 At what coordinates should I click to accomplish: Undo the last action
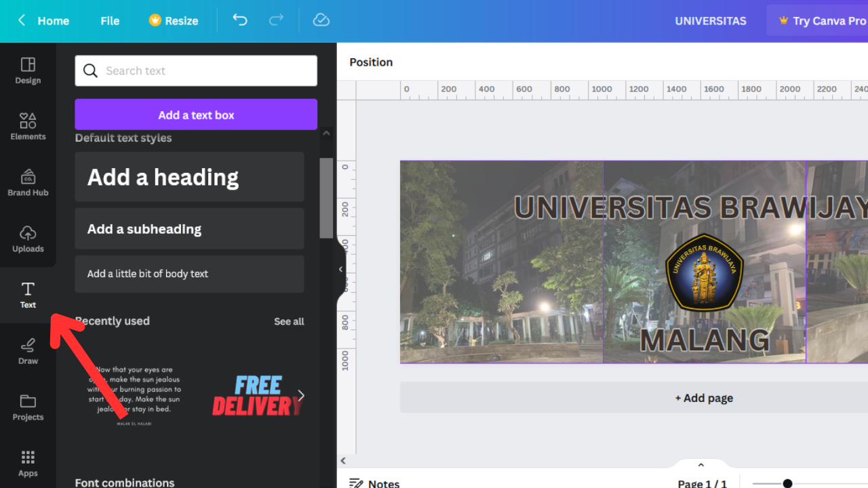tap(240, 20)
